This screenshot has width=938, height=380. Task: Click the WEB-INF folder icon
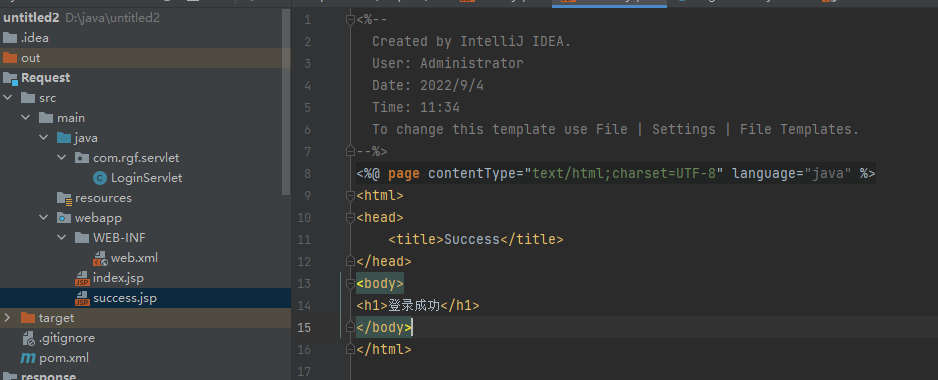pyautogui.click(x=82, y=238)
